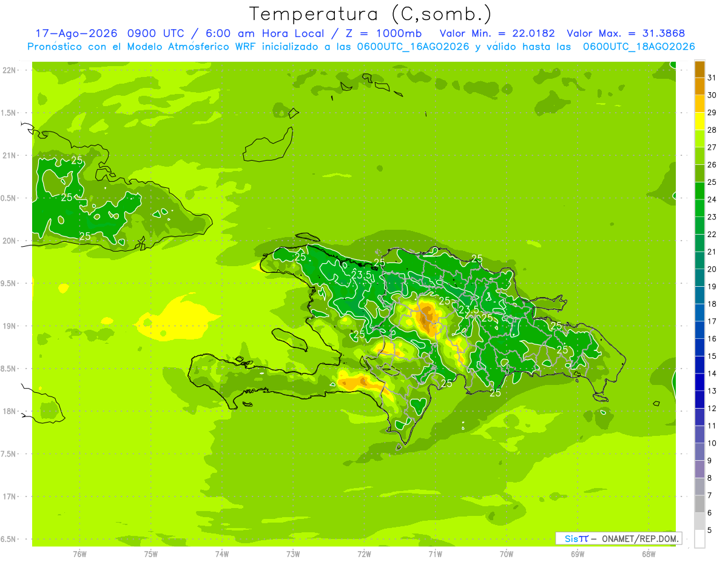This screenshot has width=728, height=562.
Task: Click the '70W' longitude axis label
Action: tap(507, 554)
